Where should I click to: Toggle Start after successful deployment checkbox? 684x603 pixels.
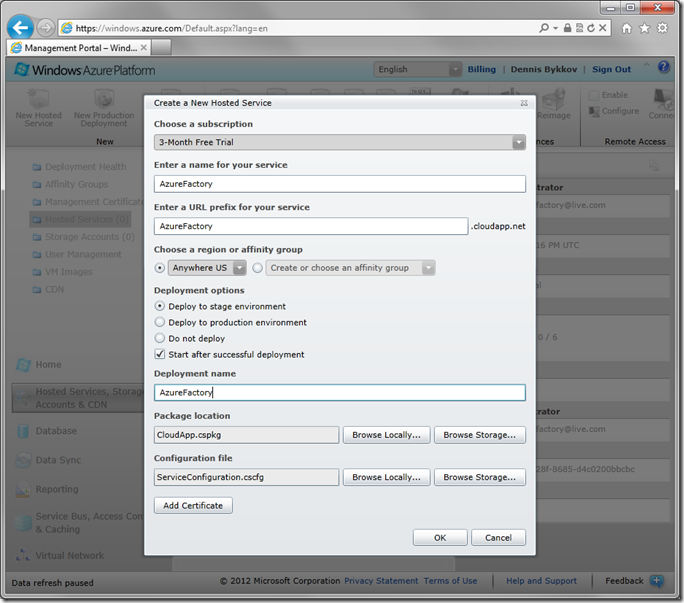coord(160,354)
